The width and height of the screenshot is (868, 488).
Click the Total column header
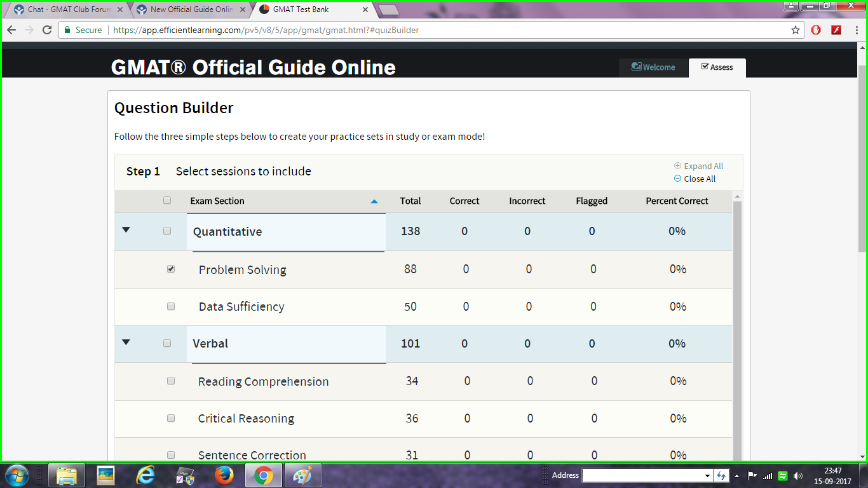pyautogui.click(x=410, y=201)
